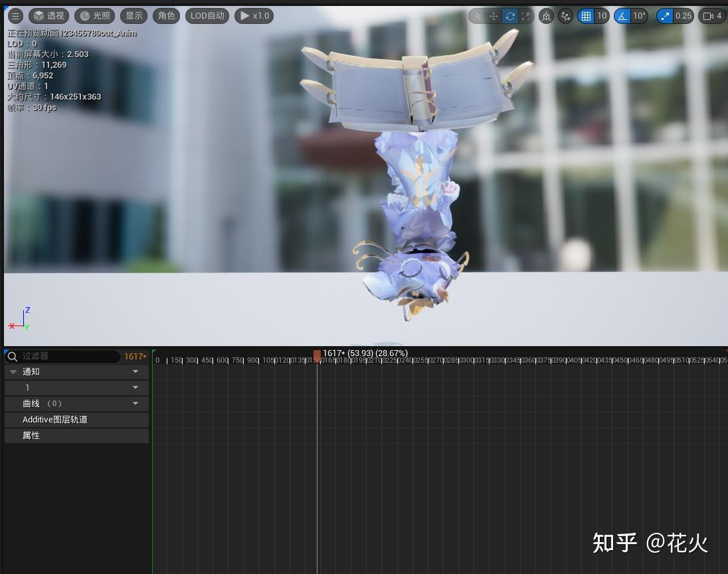
Task: Select the 属性 attributes track row
Action: coord(76,435)
